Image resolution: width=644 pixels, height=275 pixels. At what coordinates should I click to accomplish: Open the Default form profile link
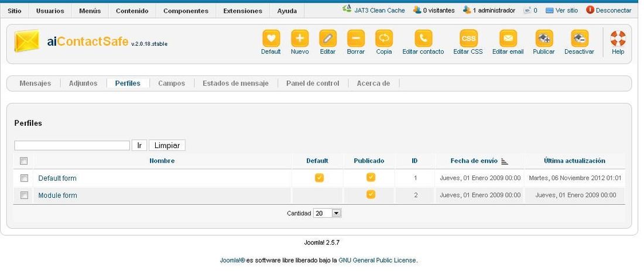tap(57, 178)
